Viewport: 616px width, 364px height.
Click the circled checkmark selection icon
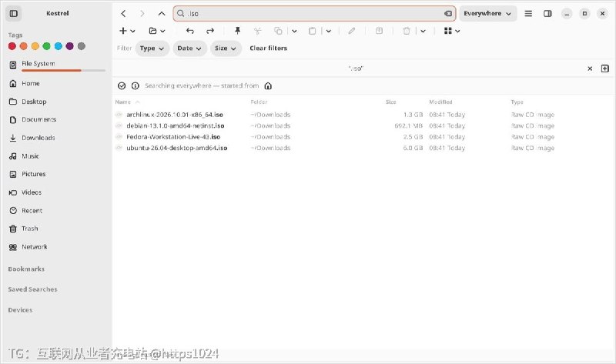(122, 85)
